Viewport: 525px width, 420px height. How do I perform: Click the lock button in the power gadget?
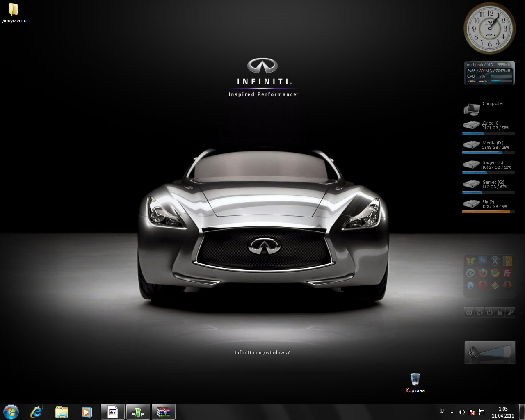[500, 313]
